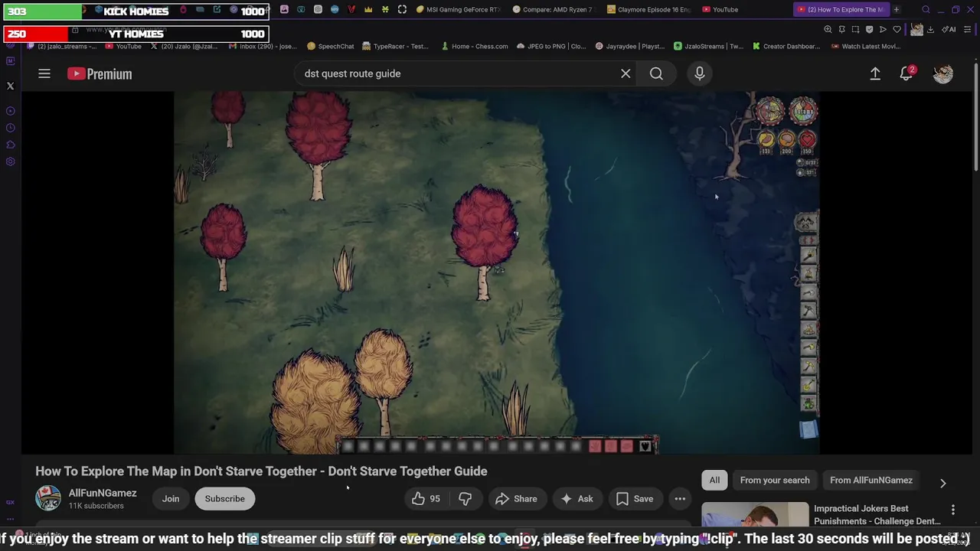Click the video title text
Viewport: 980px width, 551px height.
click(261, 471)
